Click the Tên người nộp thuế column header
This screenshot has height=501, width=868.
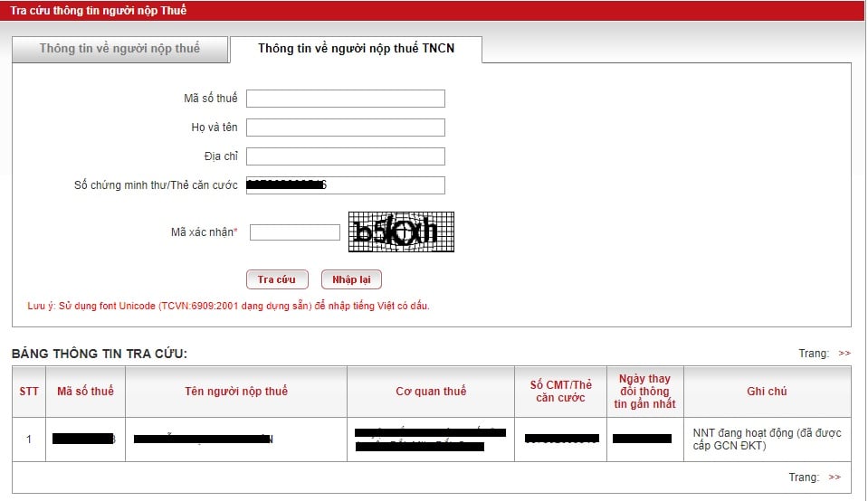click(x=236, y=392)
